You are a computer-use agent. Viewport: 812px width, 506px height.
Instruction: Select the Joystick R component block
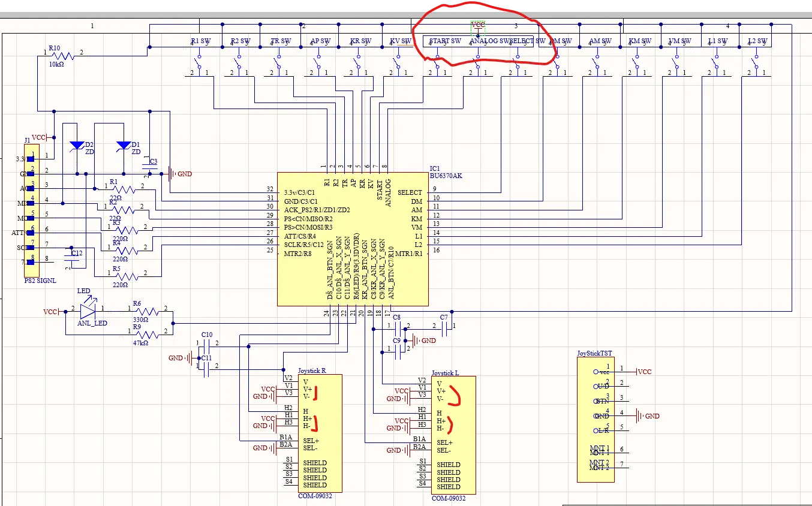(320, 433)
